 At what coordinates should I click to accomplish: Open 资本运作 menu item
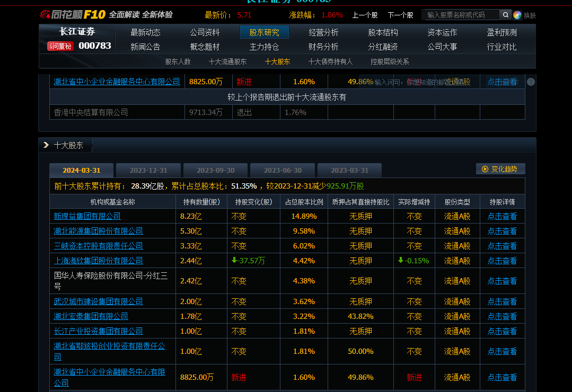coord(442,32)
